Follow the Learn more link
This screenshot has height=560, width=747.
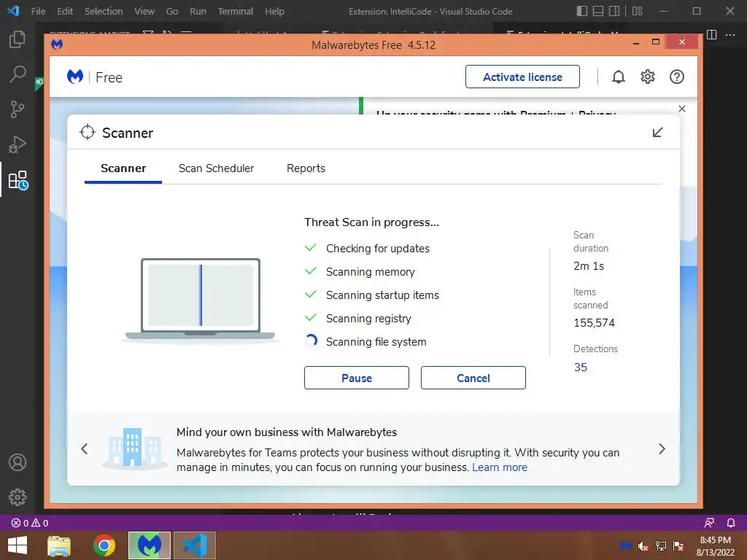[x=500, y=467]
